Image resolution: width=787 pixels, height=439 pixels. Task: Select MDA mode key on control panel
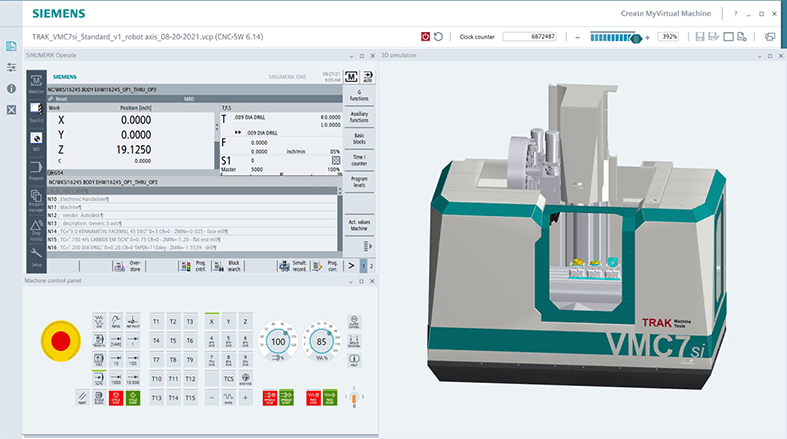tap(99, 359)
